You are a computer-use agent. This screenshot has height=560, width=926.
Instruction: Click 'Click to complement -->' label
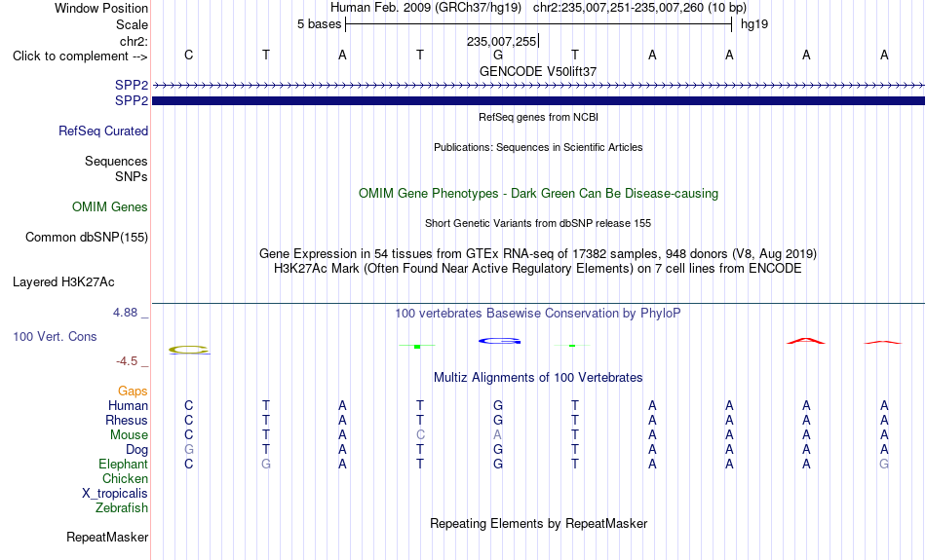tap(80, 56)
